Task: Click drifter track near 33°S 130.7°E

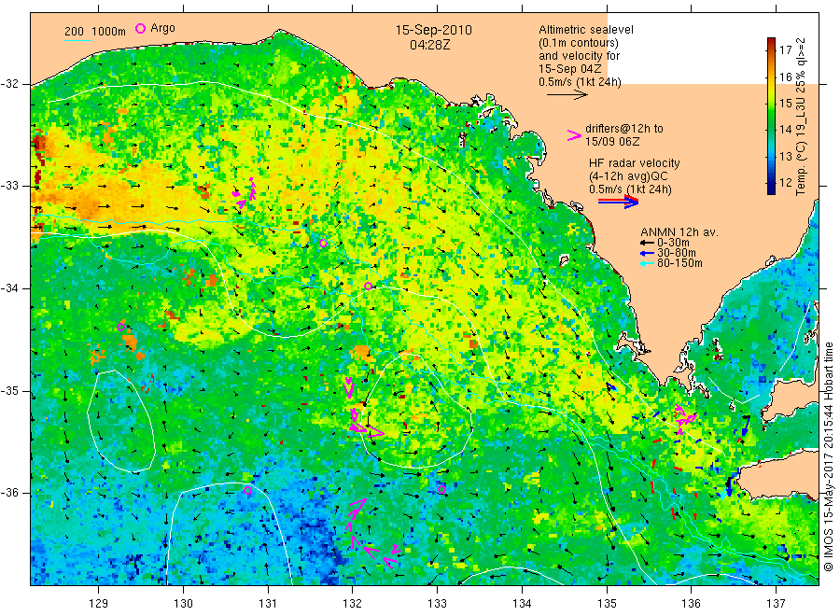Action: click(245, 193)
